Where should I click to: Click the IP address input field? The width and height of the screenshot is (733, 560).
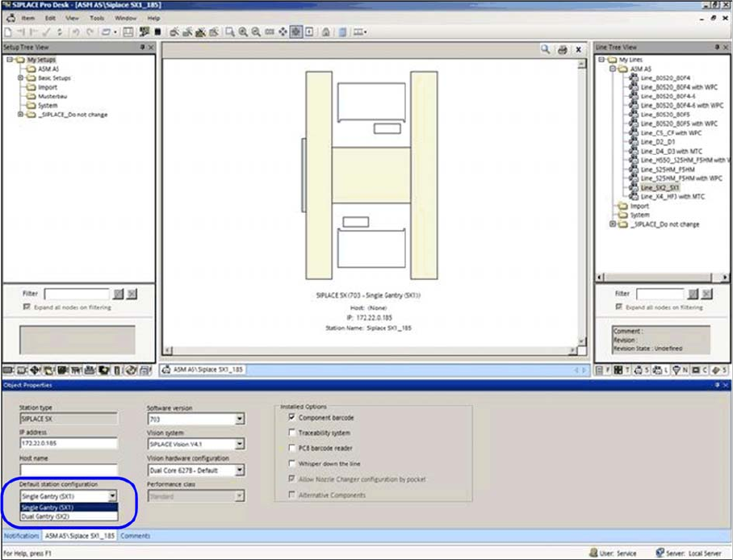[x=69, y=443]
